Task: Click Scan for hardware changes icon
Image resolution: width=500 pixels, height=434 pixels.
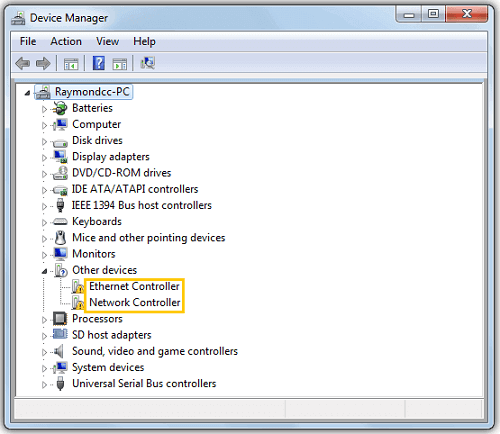Action: point(147,63)
